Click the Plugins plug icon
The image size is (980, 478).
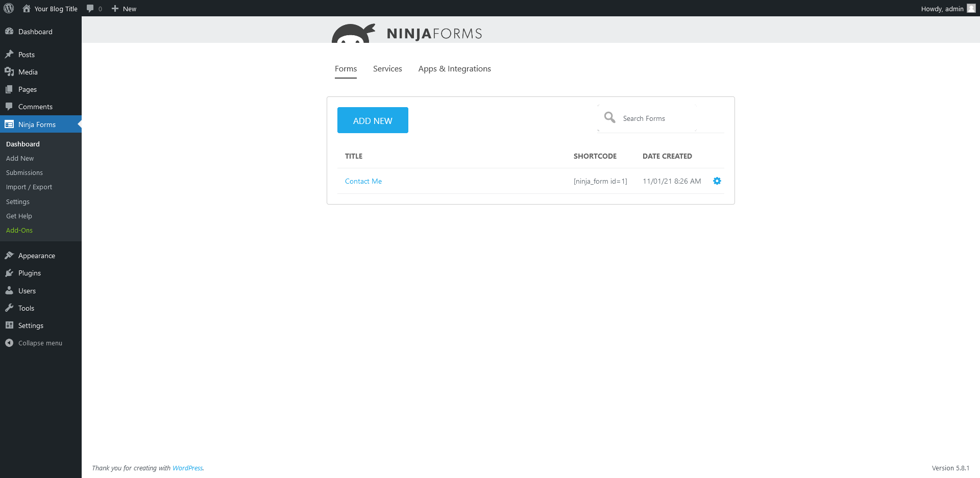pos(9,272)
